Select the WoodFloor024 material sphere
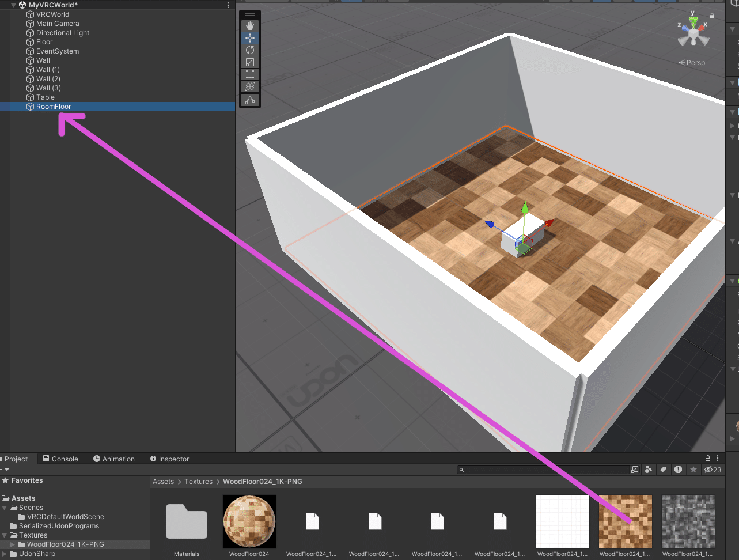 [249, 521]
